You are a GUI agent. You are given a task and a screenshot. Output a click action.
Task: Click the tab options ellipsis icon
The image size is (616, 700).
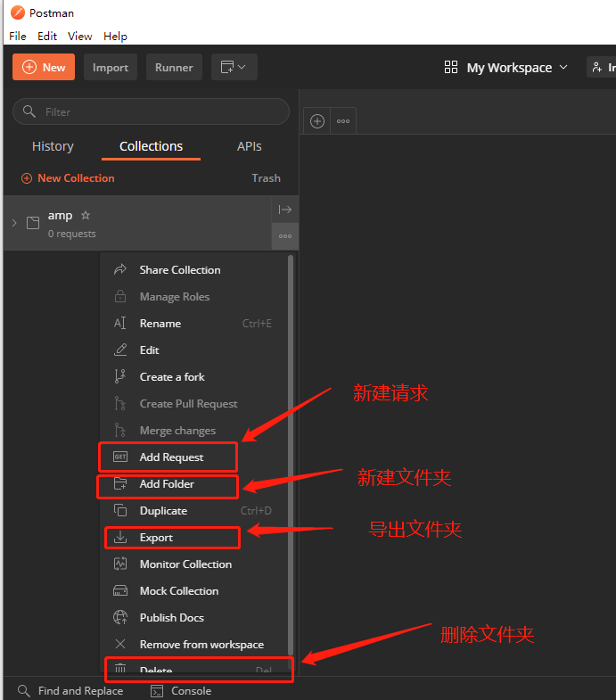tap(343, 121)
